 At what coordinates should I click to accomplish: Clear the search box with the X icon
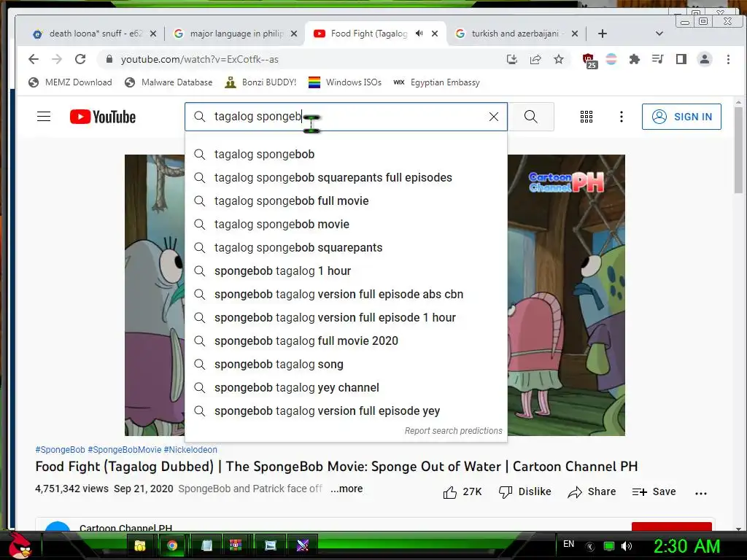click(494, 117)
